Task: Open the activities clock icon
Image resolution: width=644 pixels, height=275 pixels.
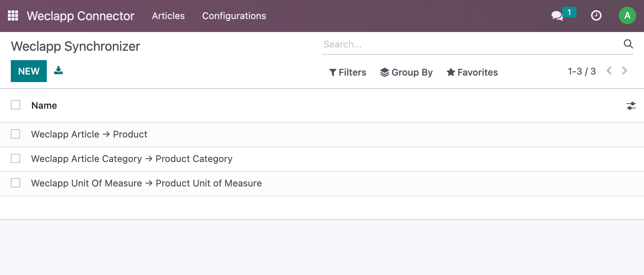Action: 596,15
